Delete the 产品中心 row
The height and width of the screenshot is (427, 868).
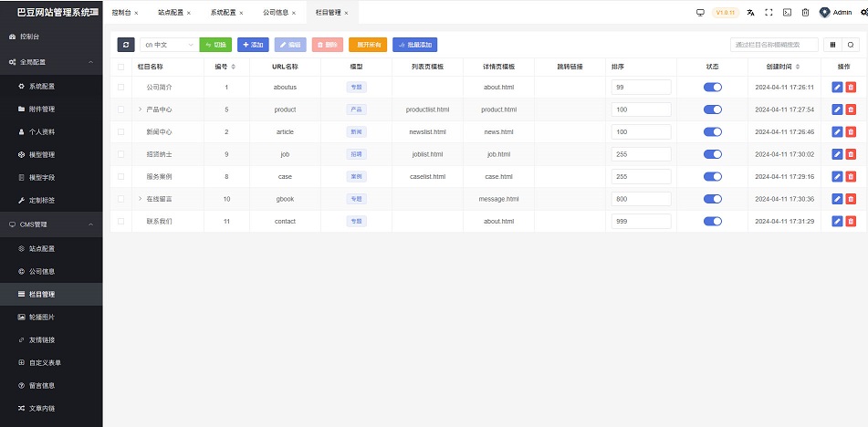(x=851, y=109)
